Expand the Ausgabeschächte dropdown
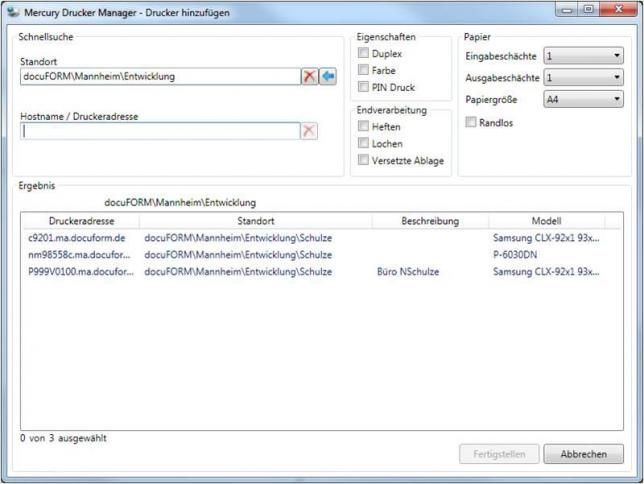Viewport: 644px width, 484px height. [582, 78]
